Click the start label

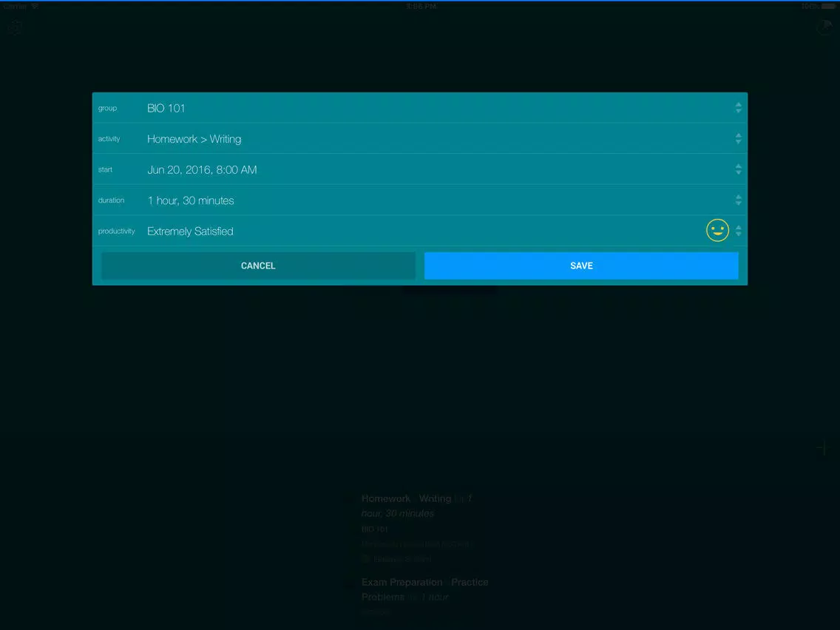105,169
